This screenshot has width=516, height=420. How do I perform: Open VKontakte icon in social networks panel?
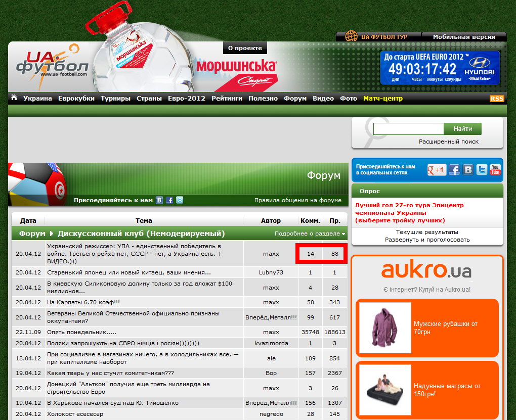point(468,170)
